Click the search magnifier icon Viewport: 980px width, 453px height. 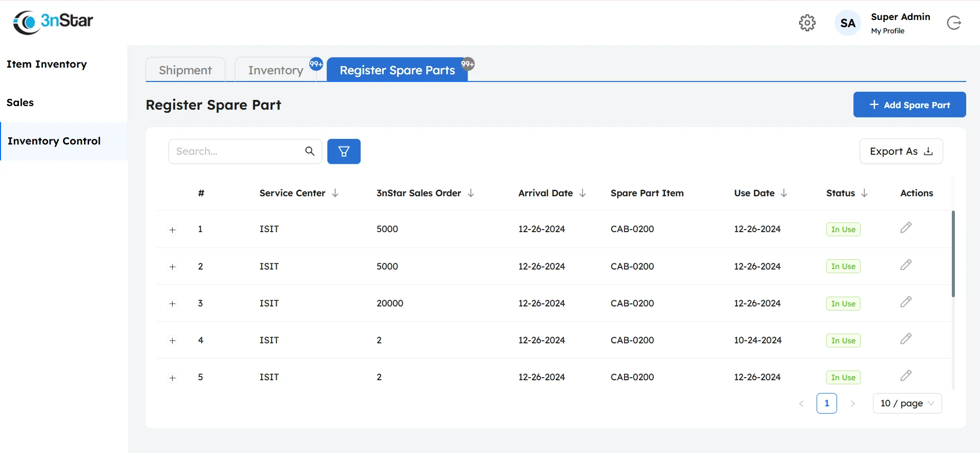(x=309, y=151)
